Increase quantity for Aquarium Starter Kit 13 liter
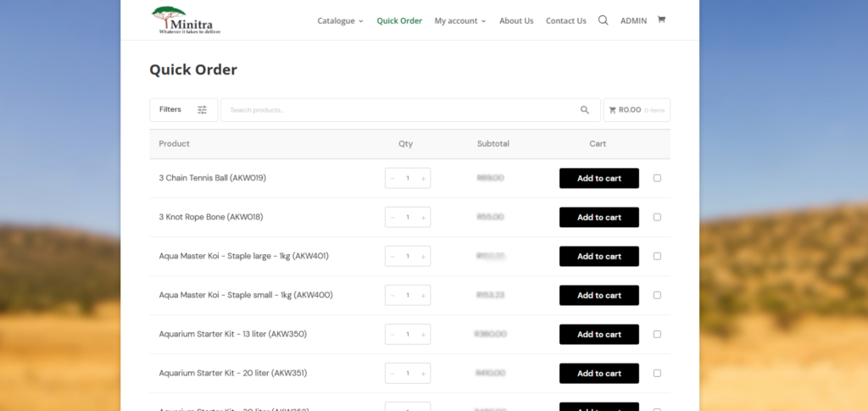 click(x=423, y=335)
